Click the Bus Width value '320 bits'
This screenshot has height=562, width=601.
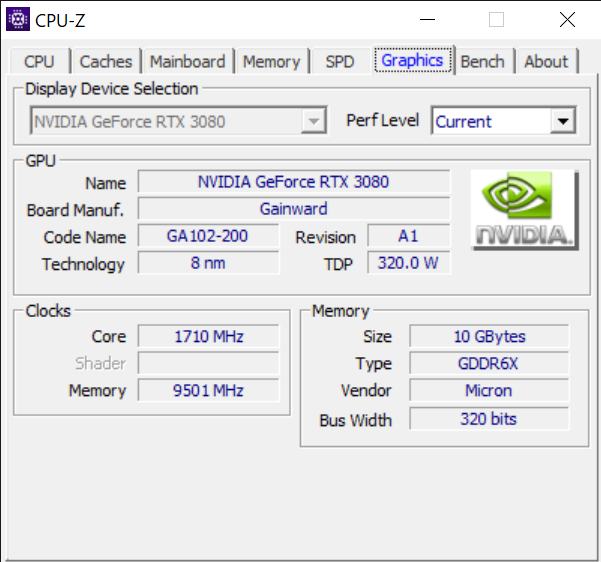489,419
